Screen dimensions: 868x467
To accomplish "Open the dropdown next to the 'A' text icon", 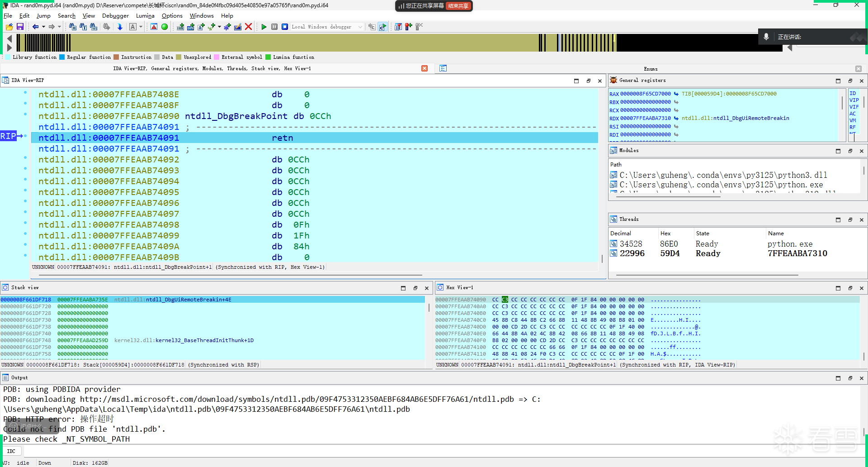I will point(141,27).
